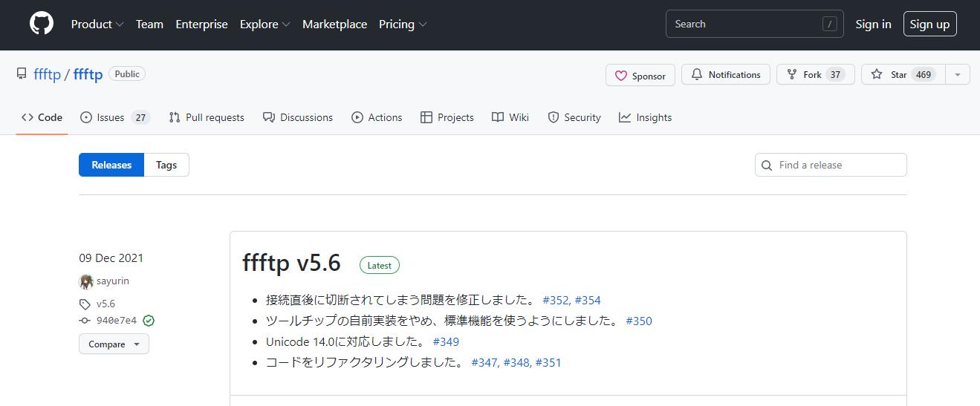Switch to the Code tab

click(42, 117)
